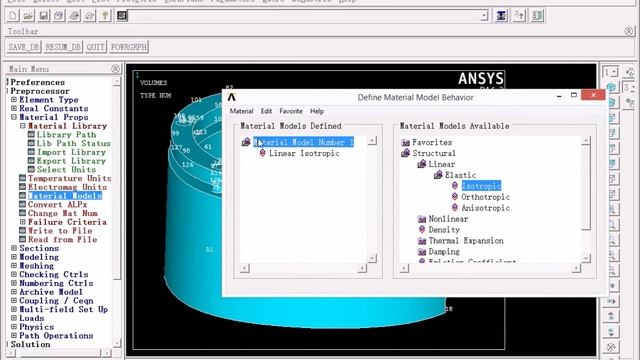Open Select Units item
Screen dimensions: 640x360
click(66, 169)
